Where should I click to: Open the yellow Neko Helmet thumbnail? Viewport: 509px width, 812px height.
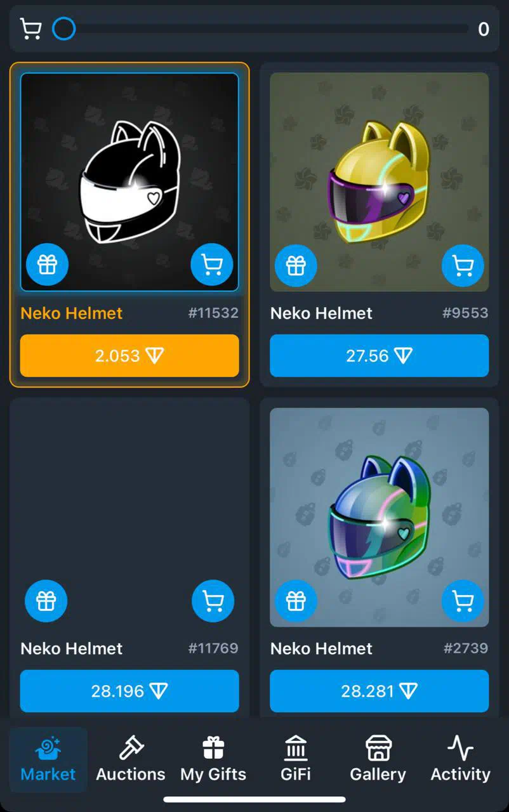379,182
